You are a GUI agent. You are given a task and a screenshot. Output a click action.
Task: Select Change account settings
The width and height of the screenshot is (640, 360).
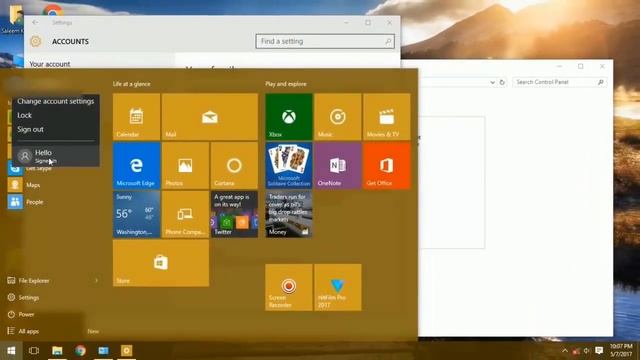point(56,101)
